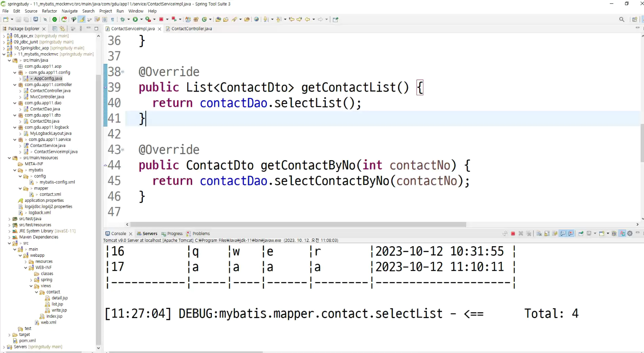
Task: Click the magnifier Quick Access icon
Action: [622, 19]
